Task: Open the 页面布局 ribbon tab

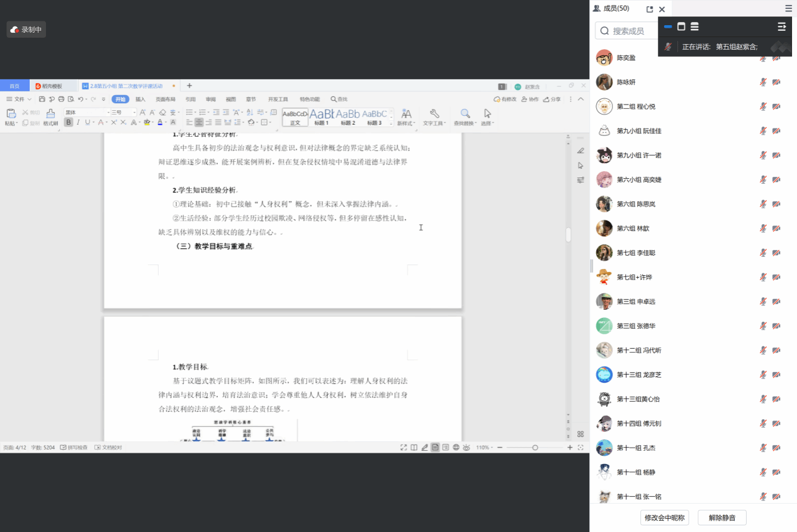Action: (x=166, y=99)
